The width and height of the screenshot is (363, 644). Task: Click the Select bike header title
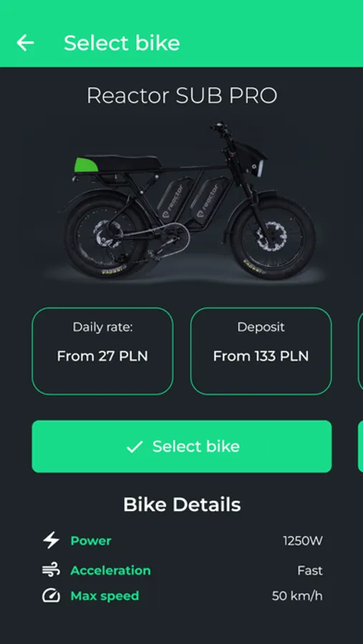(x=122, y=43)
